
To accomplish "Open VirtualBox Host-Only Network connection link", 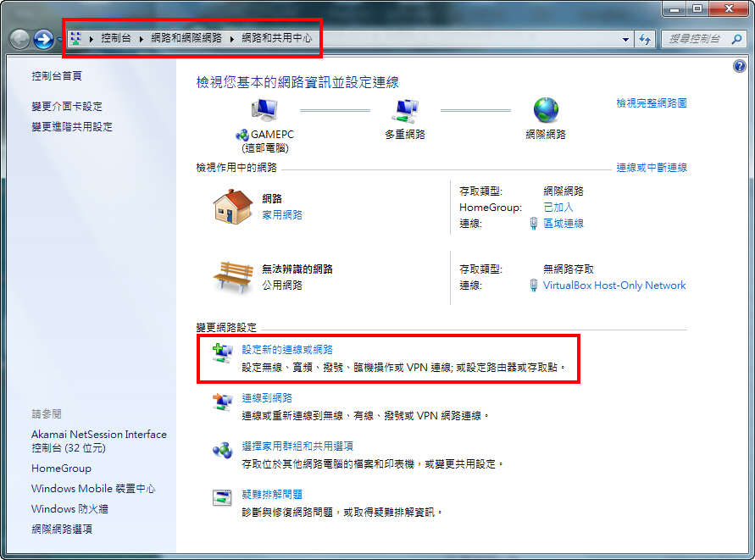I will click(614, 286).
